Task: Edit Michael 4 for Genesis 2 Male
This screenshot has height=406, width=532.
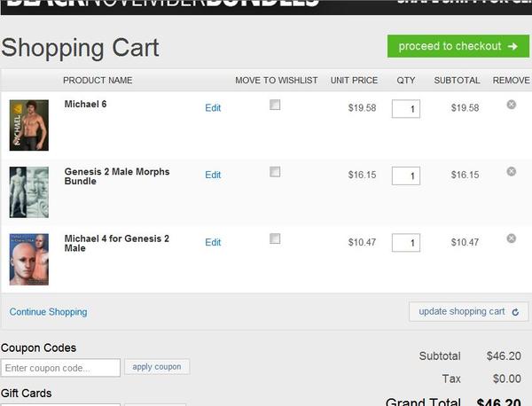Action: click(213, 242)
